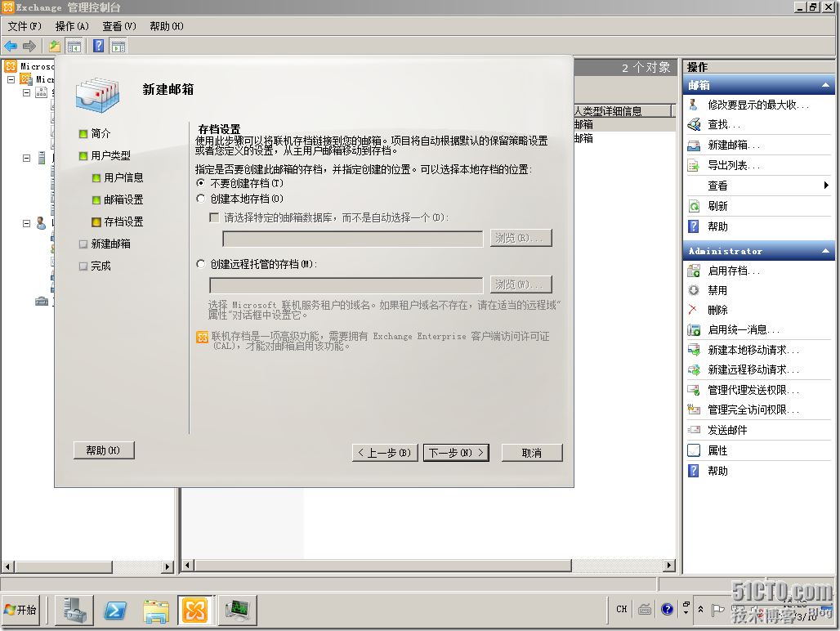Open 属性 under Administrator actions
The width and height of the screenshot is (840, 631).
[x=717, y=450]
